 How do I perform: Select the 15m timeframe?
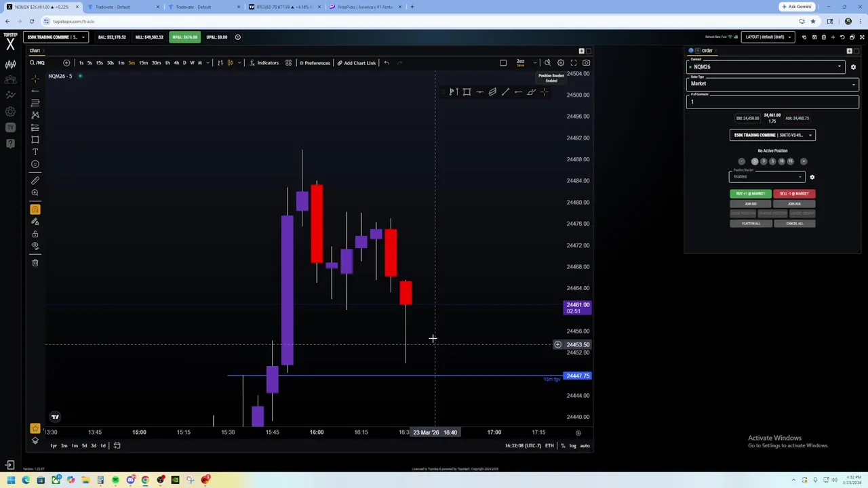[143, 63]
